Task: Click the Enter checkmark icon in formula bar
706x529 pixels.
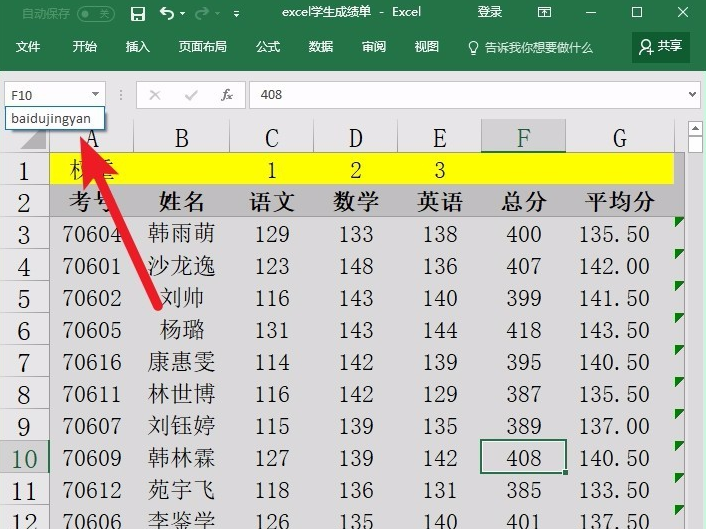Action: 191,95
